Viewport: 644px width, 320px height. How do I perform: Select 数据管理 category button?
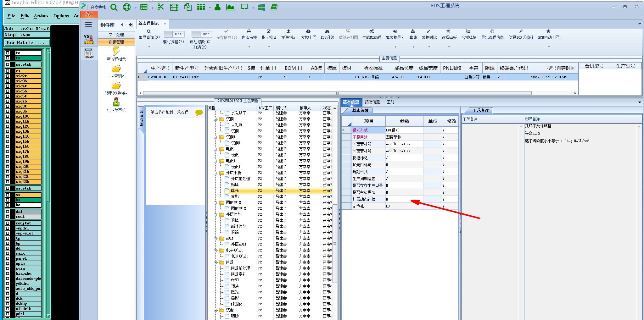[x=116, y=42]
